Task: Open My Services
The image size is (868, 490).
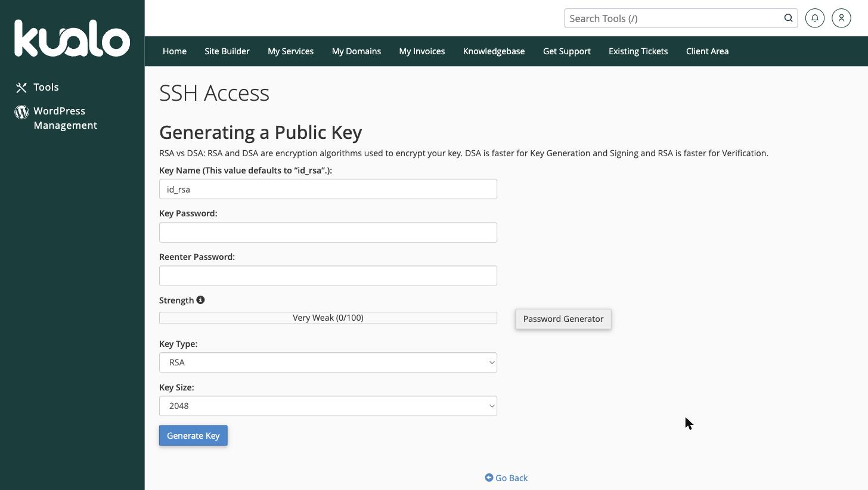Action: [x=290, y=51]
